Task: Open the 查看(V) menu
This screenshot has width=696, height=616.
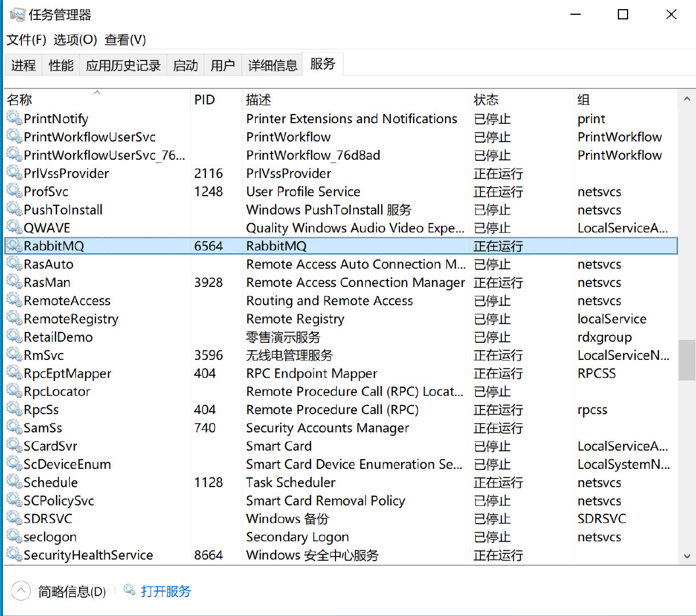Action: point(126,40)
